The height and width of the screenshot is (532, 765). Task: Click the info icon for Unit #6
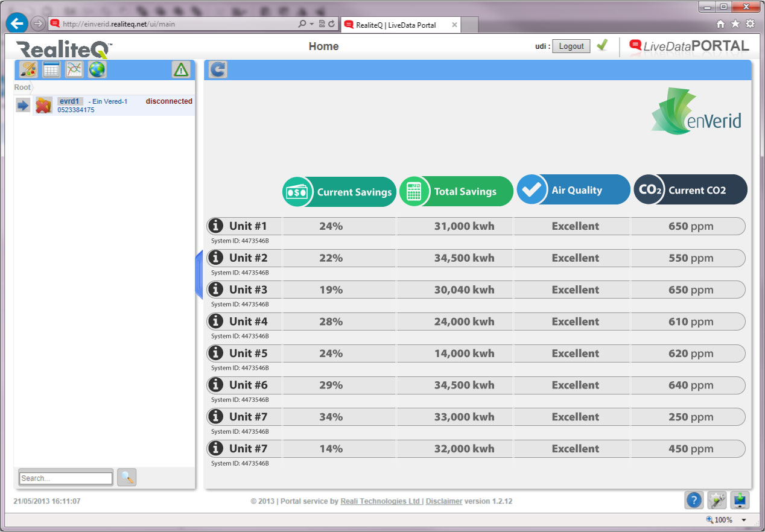[215, 385]
